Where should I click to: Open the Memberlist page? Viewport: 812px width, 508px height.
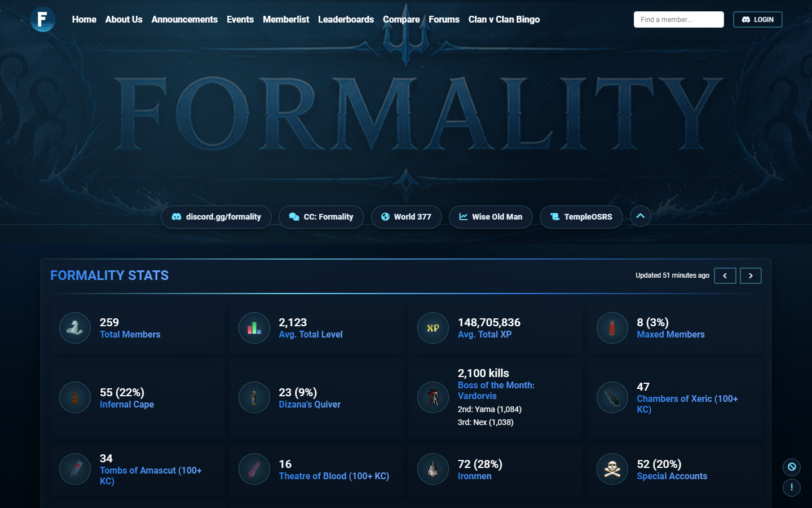click(x=286, y=19)
